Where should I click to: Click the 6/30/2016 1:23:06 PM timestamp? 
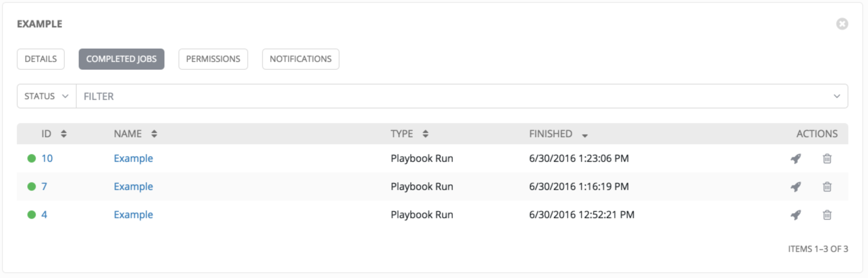click(579, 158)
